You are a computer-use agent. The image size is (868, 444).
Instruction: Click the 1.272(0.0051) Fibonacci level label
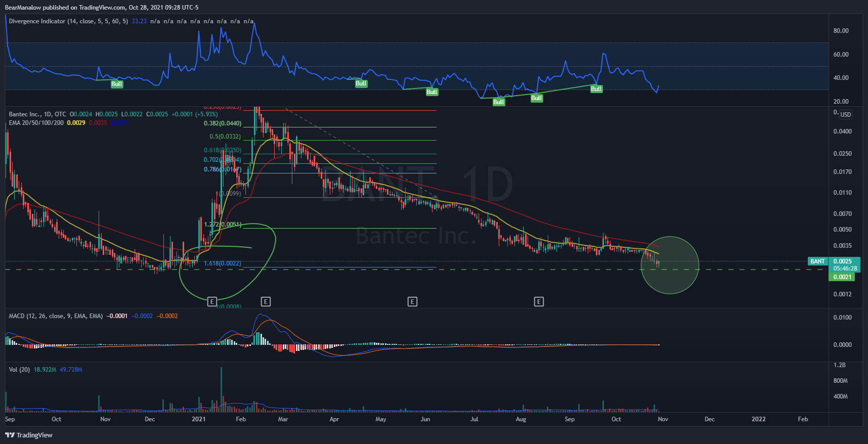coord(223,225)
